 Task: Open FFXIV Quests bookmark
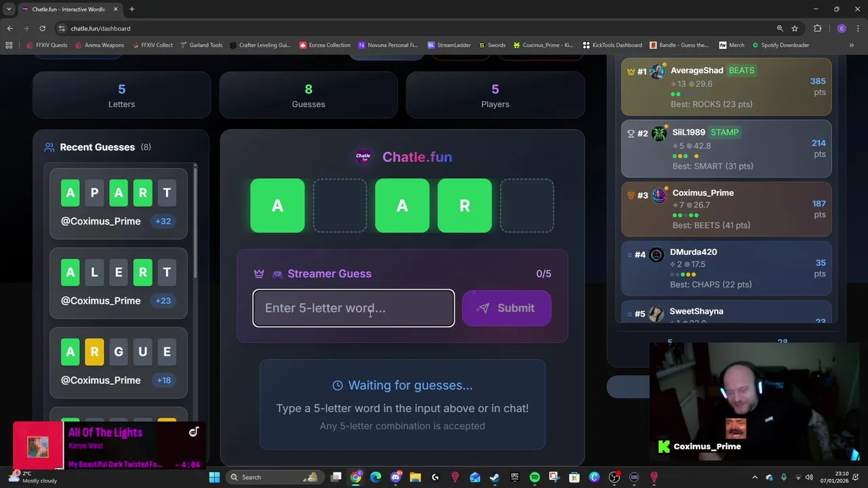pos(47,45)
